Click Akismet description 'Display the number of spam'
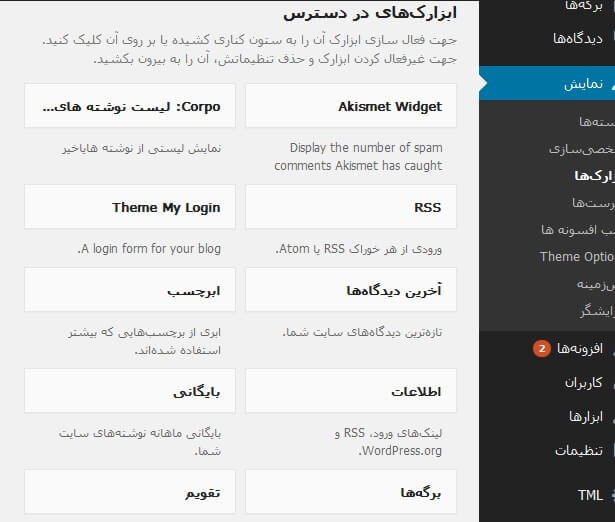 click(x=366, y=148)
